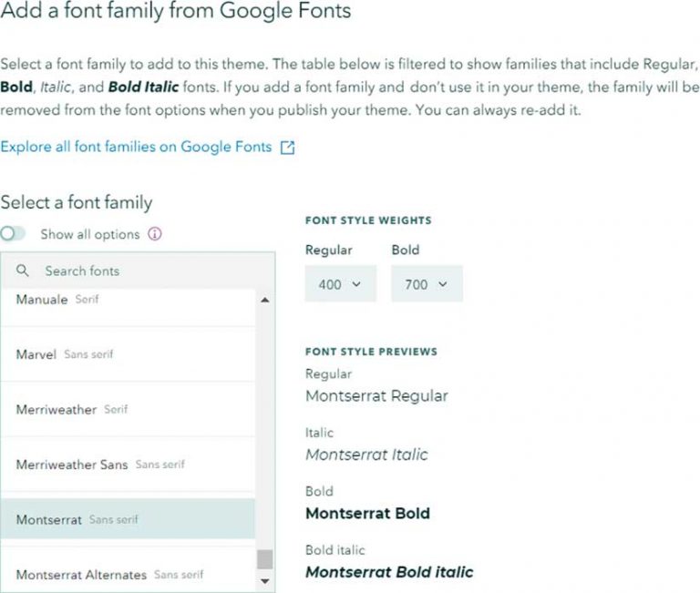Click the Search fonts input field
The image size is (700, 593).
click(138, 271)
